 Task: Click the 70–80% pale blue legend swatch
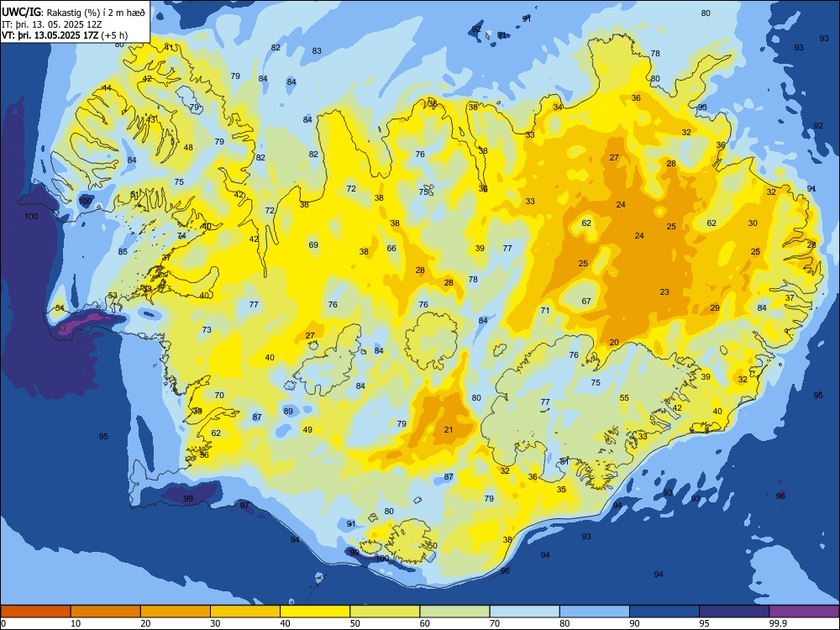click(524, 612)
